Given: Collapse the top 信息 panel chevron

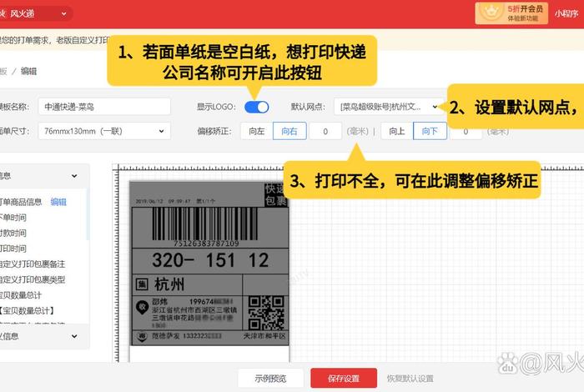Looking at the screenshot, I should [x=74, y=176].
